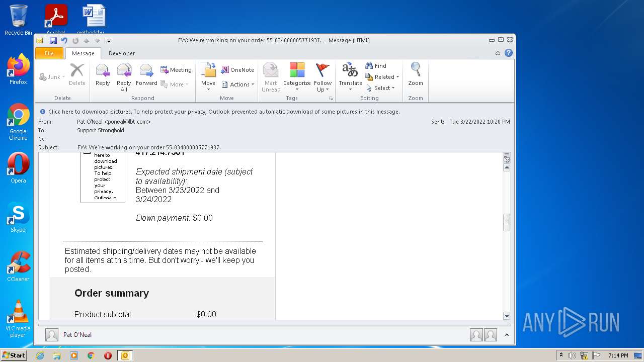Expand the People Pane
Screen dimensions: 644x362
pos(507,335)
